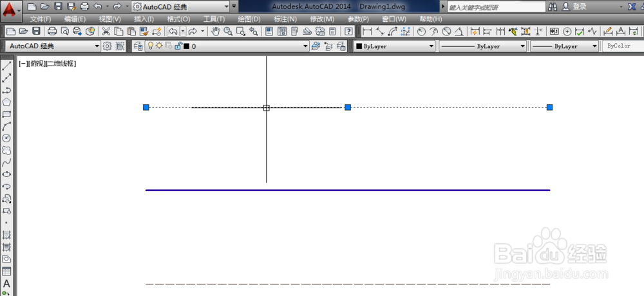This screenshot has height=296, width=644.
Task: Toggle layer 0 lock padlock icon
Action: (178, 46)
